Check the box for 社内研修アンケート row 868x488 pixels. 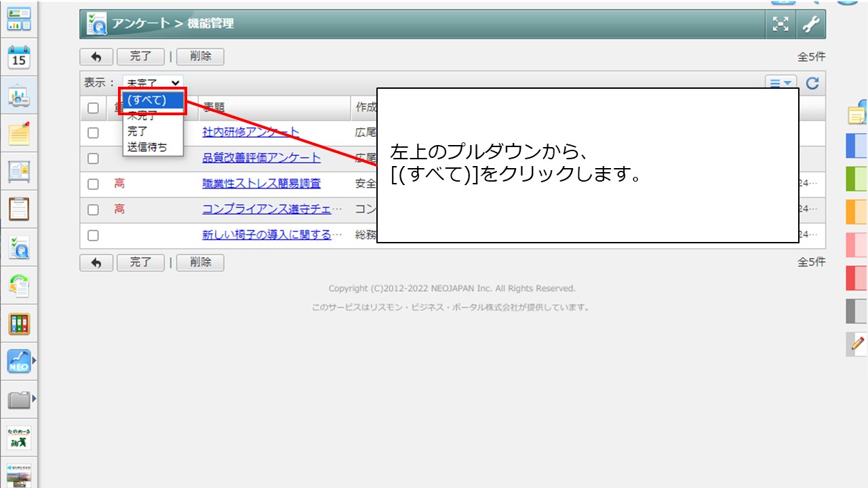[x=94, y=133]
